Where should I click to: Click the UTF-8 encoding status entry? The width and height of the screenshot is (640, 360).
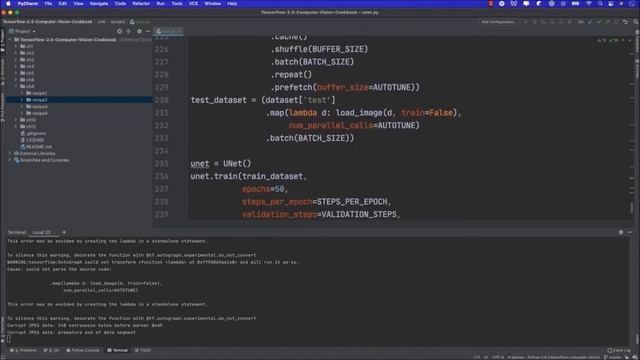coord(498,357)
